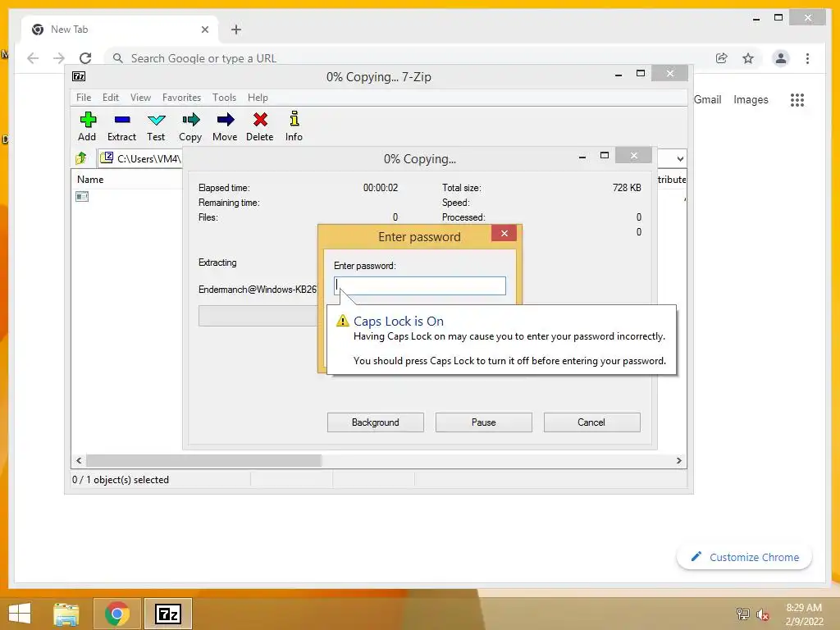This screenshot has width=840, height=630.
Task: Open the File menu in 7-Zip
Action: (84, 98)
